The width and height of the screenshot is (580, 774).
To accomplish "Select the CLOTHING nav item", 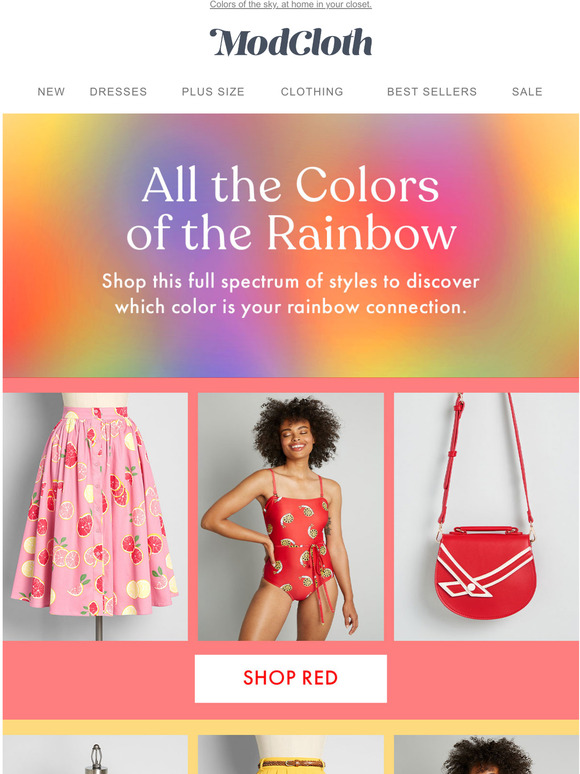I will [x=312, y=92].
